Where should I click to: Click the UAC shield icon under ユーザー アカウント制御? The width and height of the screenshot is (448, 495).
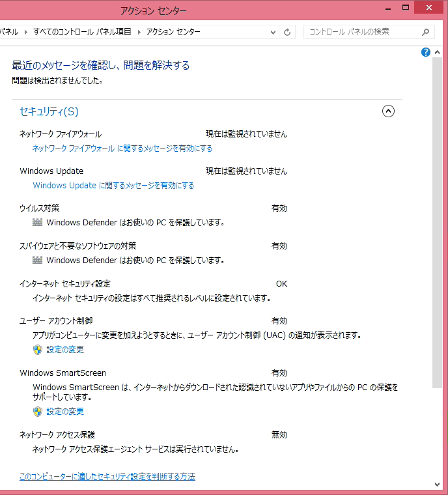[38, 350]
